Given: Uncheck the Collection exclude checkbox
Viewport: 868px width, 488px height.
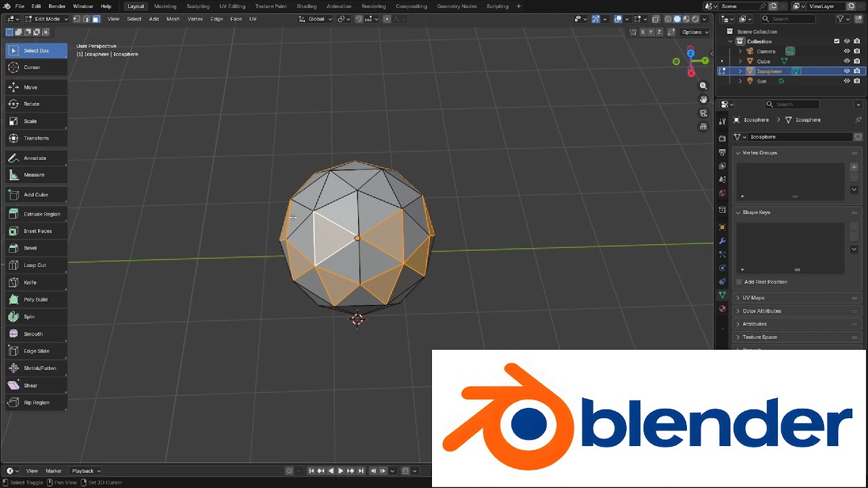Looking at the screenshot, I should pyautogui.click(x=837, y=41).
